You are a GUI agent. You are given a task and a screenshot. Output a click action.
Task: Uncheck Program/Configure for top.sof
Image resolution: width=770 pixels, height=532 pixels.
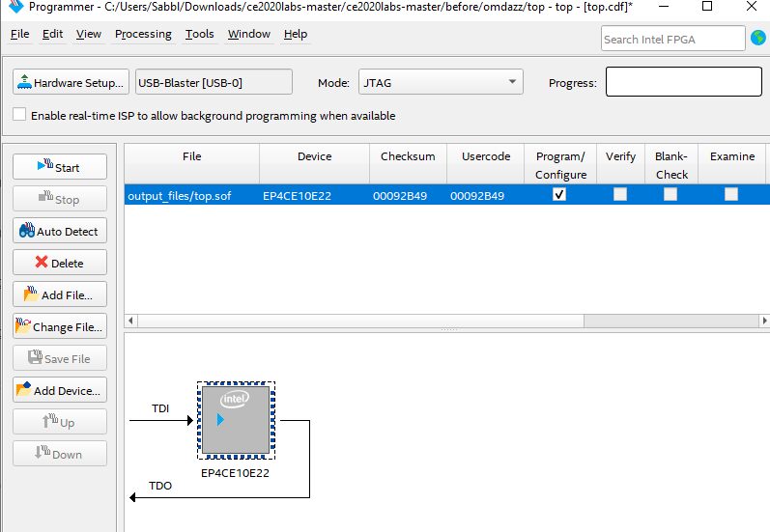click(x=559, y=194)
